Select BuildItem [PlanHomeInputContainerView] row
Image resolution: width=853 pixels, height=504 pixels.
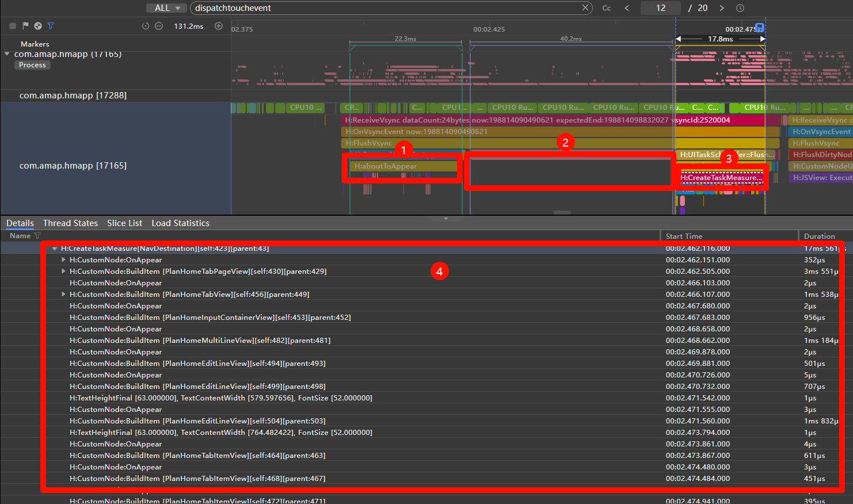click(x=427, y=318)
